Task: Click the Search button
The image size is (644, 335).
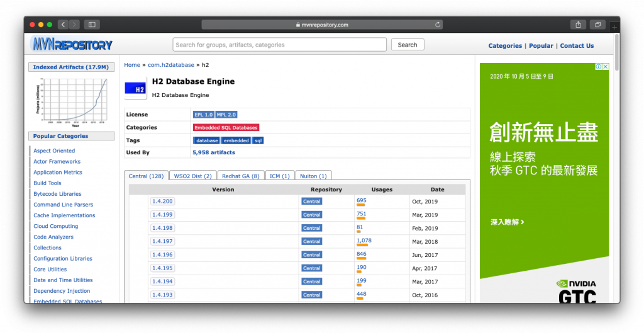Action: click(408, 44)
